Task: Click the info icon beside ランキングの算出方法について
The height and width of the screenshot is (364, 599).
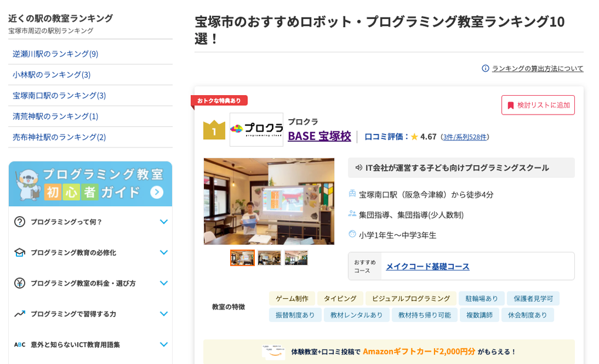Action: click(x=485, y=68)
